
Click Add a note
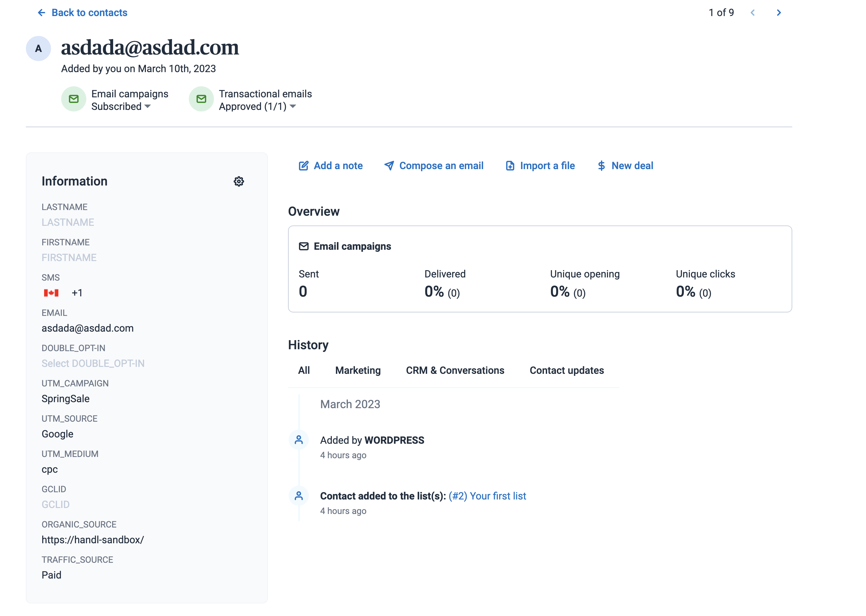point(331,166)
